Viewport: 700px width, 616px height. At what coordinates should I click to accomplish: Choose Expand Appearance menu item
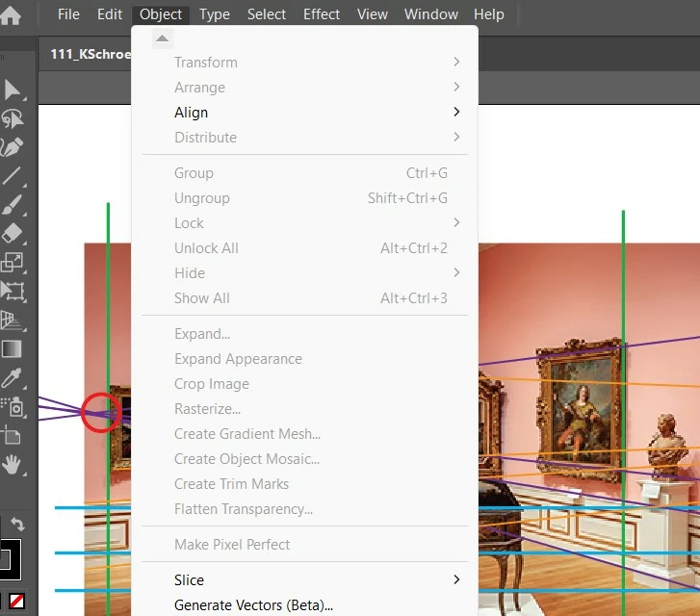(x=305, y=358)
